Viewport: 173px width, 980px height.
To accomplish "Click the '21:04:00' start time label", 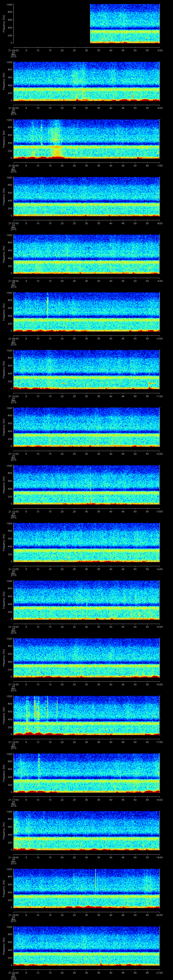I will pyautogui.click(x=13, y=50).
